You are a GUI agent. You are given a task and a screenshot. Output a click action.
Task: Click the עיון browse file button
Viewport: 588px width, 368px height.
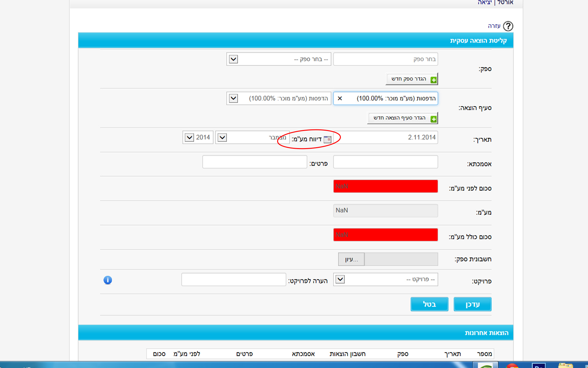coord(351,259)
